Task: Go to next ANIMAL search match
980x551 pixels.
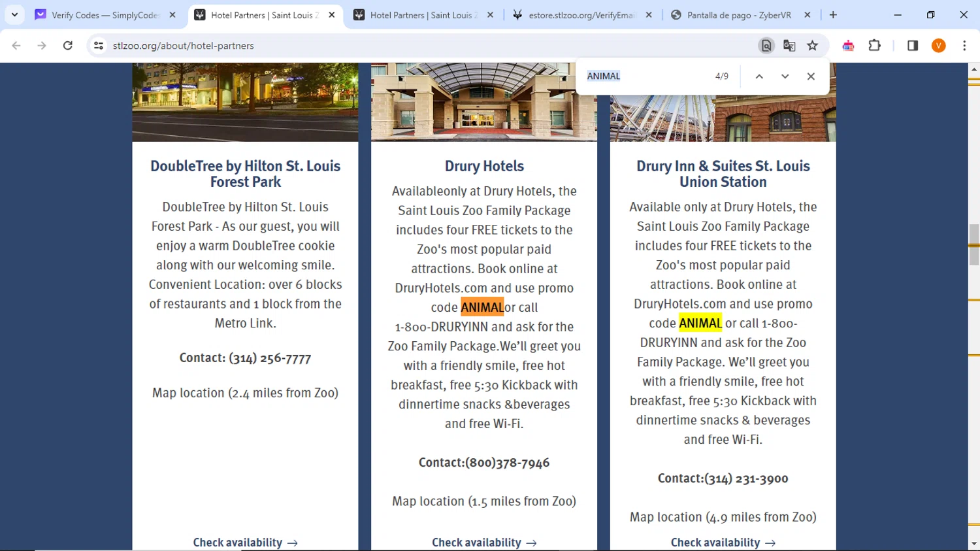Action: pyautogui.click(x=785, y=76)
